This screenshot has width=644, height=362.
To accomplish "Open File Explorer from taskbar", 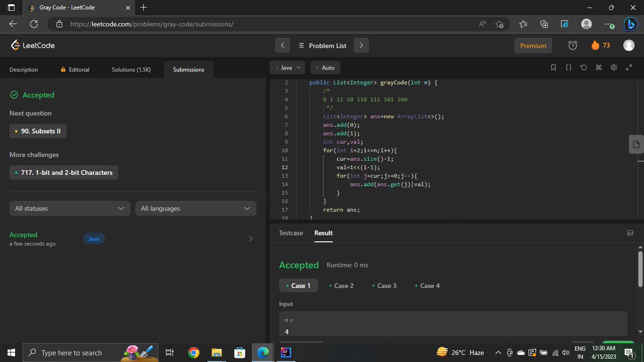I will (216, 353).
